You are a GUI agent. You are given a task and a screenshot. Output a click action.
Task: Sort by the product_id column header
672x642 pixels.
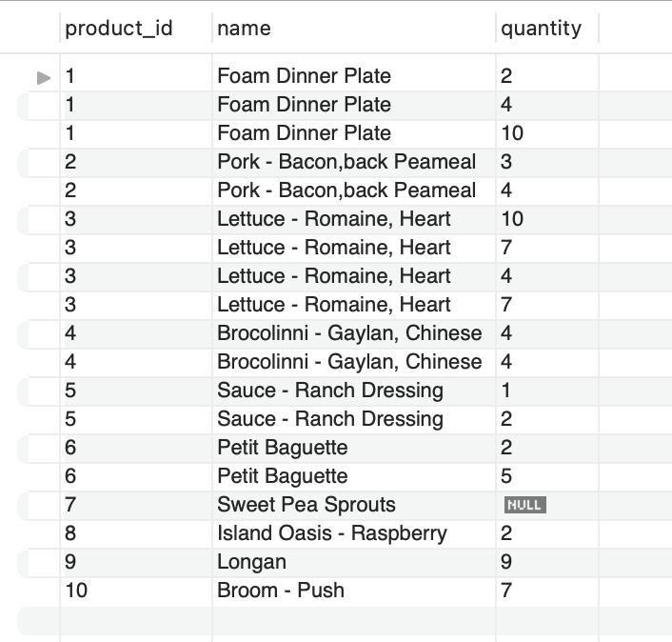(x=119, y=29)
